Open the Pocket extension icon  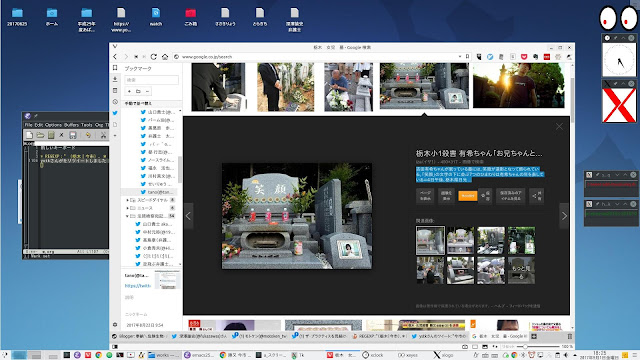click(524, 57)
